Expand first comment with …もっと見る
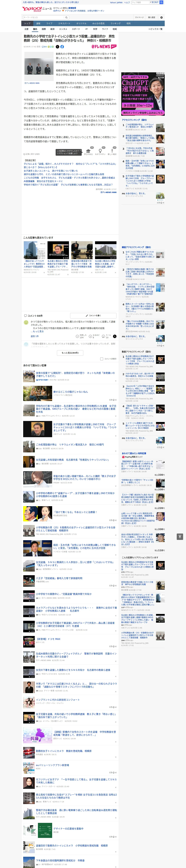This screenshot has height=868, width=186. point(37,332)
